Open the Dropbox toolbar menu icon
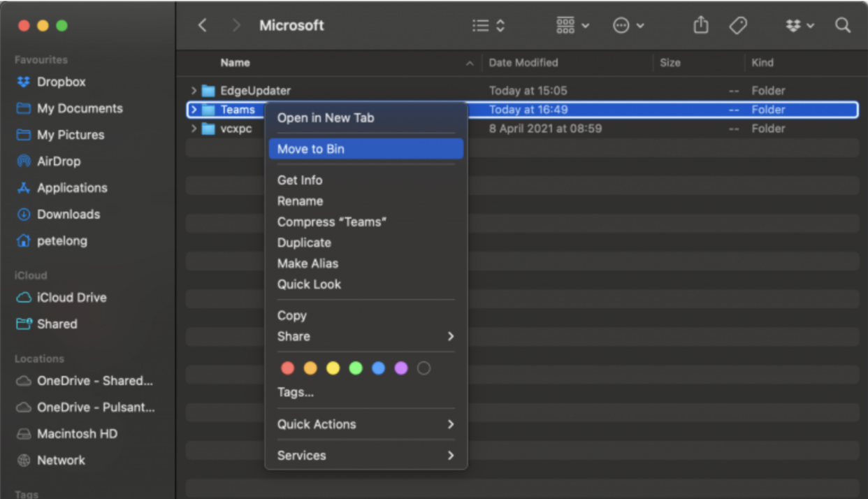868x499 pixels. pyautogui.click(x=799, y=26)
